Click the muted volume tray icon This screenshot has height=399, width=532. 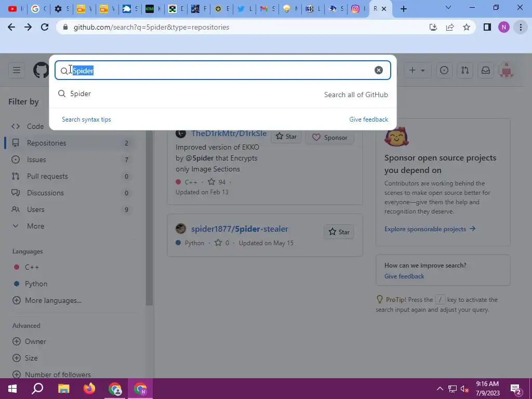465,389
